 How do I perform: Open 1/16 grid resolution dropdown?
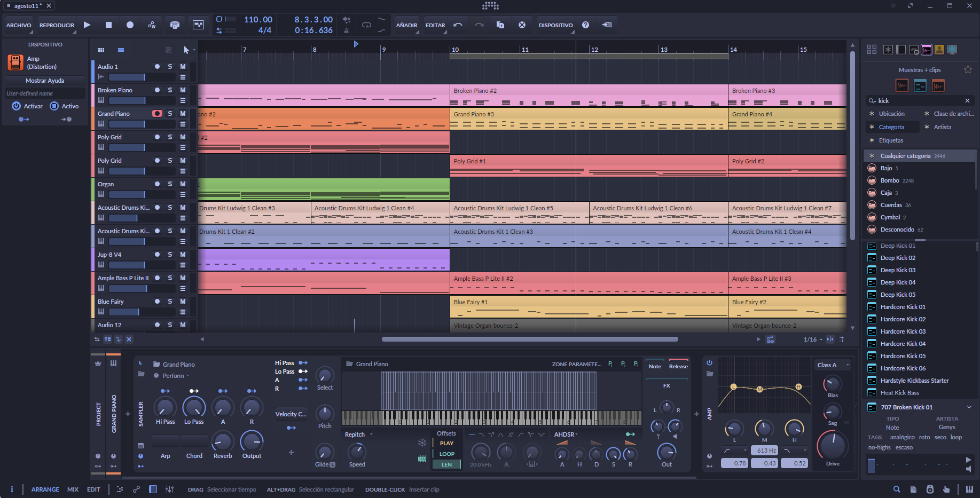pos(813,339)
